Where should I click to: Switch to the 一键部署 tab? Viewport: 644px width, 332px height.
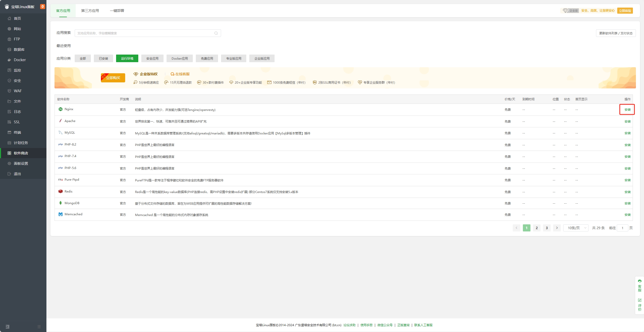pyautogui.click(x=117, y=11)
